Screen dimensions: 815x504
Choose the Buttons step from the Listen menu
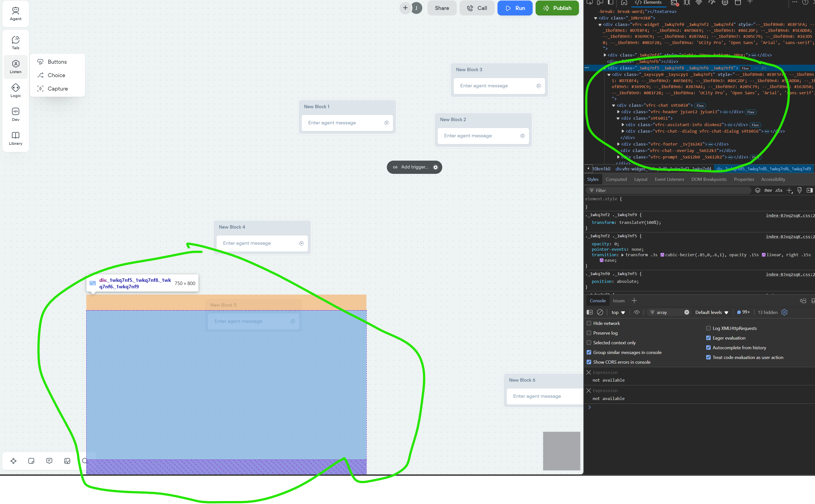pos(57,62)
